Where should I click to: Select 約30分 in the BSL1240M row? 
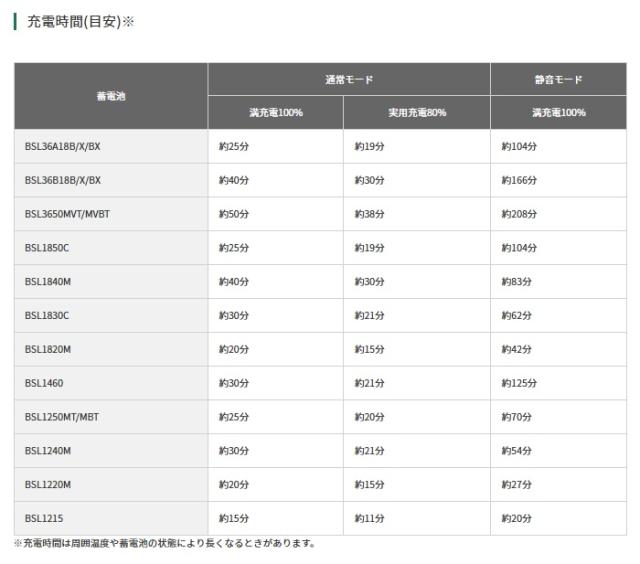(x=234, y=451)
